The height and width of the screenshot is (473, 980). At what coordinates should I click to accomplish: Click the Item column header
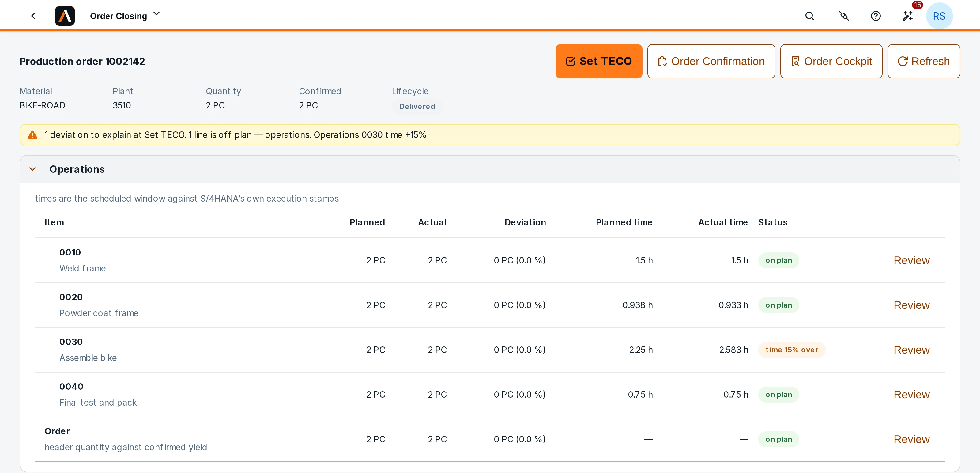click(54, 223)
